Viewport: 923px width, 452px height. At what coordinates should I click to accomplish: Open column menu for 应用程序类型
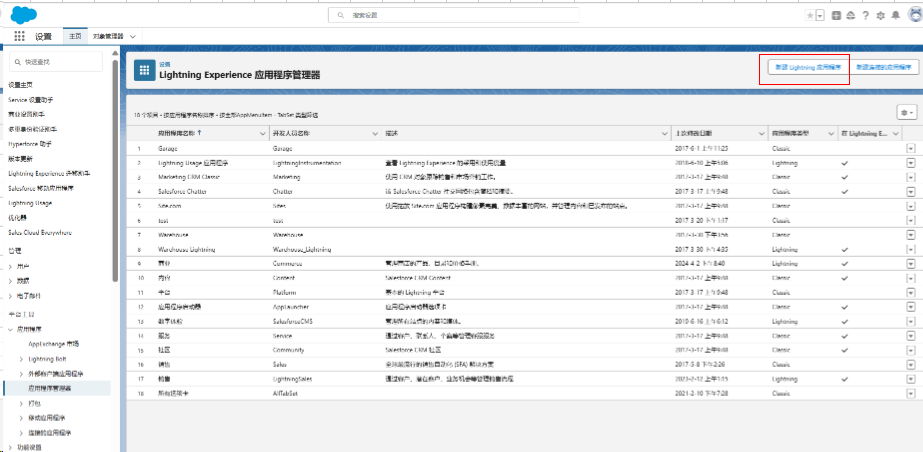pyautogui.click(x=831, y=134)
